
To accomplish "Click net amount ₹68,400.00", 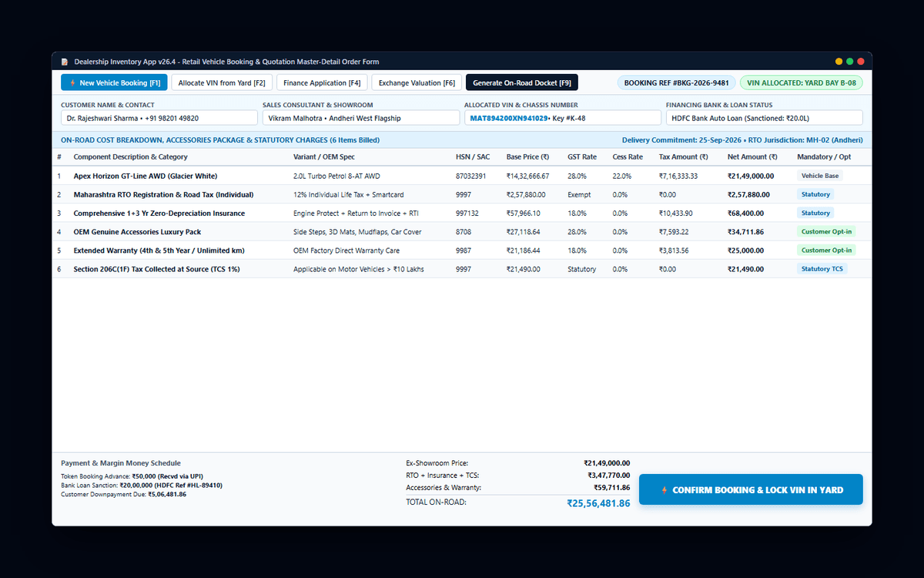I will [x=745, y=213].
